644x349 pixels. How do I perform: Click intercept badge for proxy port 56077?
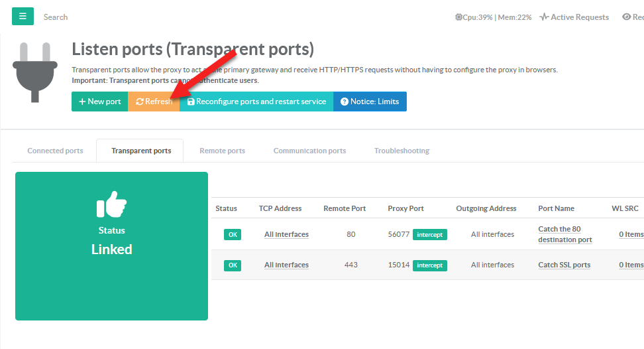click(x=430, y=235)
